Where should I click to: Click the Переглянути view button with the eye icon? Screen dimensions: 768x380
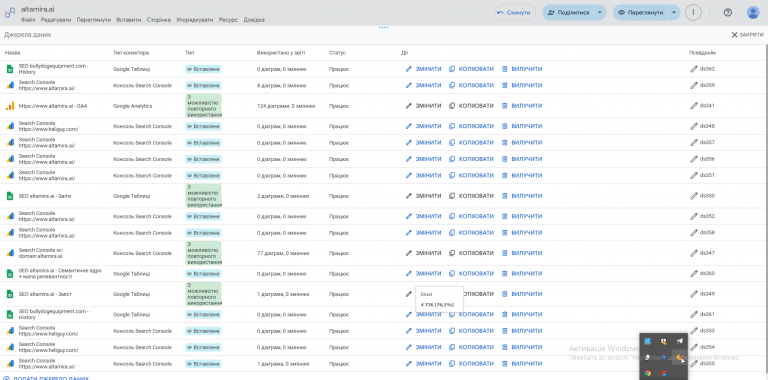[641, 13]
